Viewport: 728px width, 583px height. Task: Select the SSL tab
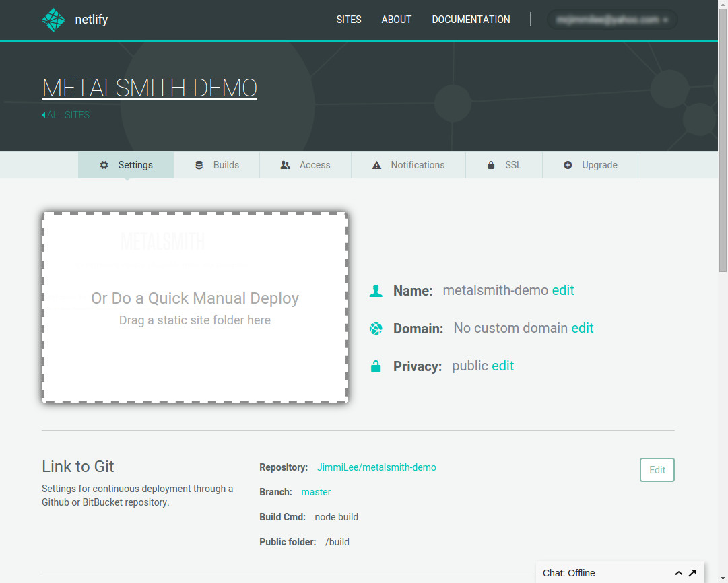(x=504, y=165)
